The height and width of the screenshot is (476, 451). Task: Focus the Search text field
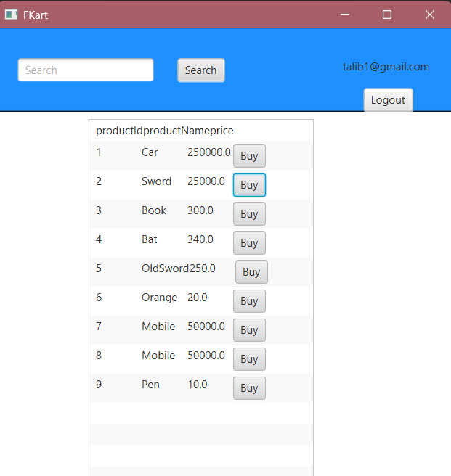coord(86,70)
